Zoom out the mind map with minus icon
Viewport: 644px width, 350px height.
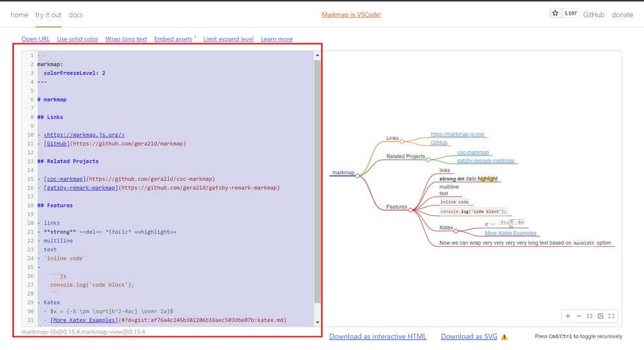(x=579, y=316)
